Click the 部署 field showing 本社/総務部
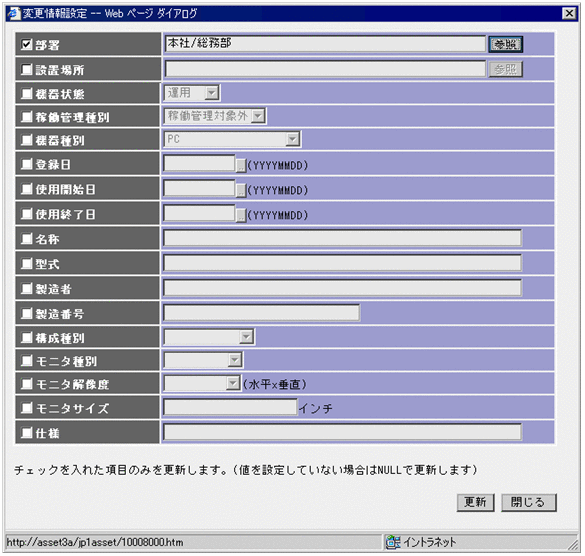 [x=325, y=44]
